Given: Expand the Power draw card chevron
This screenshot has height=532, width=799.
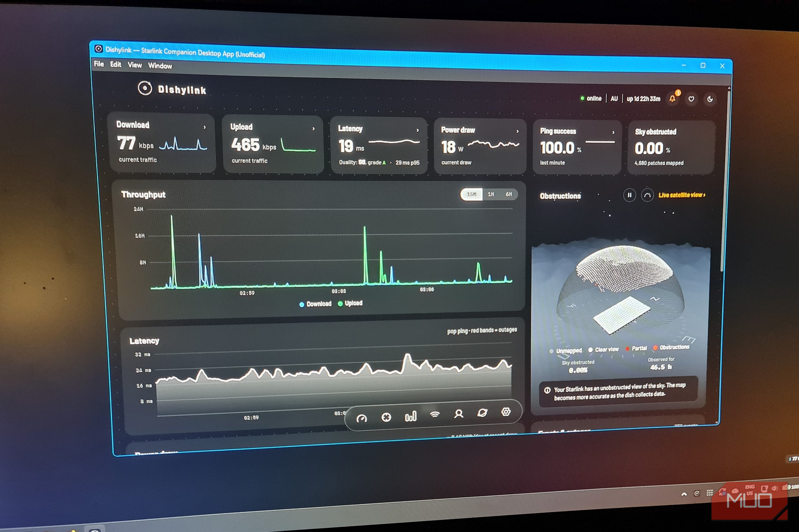Looking at the screenshot, I should coord(517,131).
